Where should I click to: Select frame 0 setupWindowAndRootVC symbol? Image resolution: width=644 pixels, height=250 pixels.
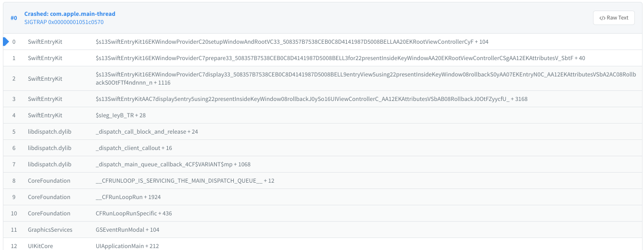[292, 42]
